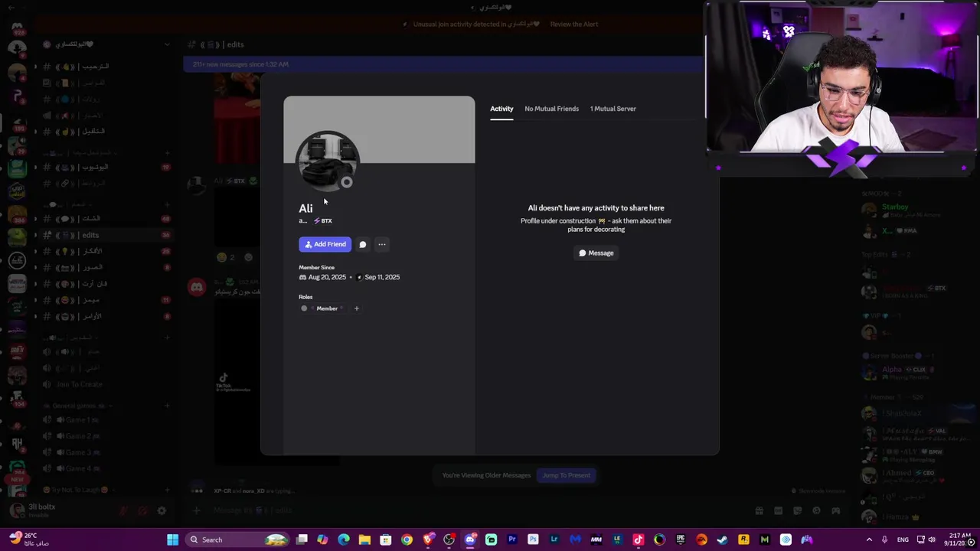This screenshot has width=980, height=551.
Task: Open the GIF picker icon
Action: (x=778, y=510)
